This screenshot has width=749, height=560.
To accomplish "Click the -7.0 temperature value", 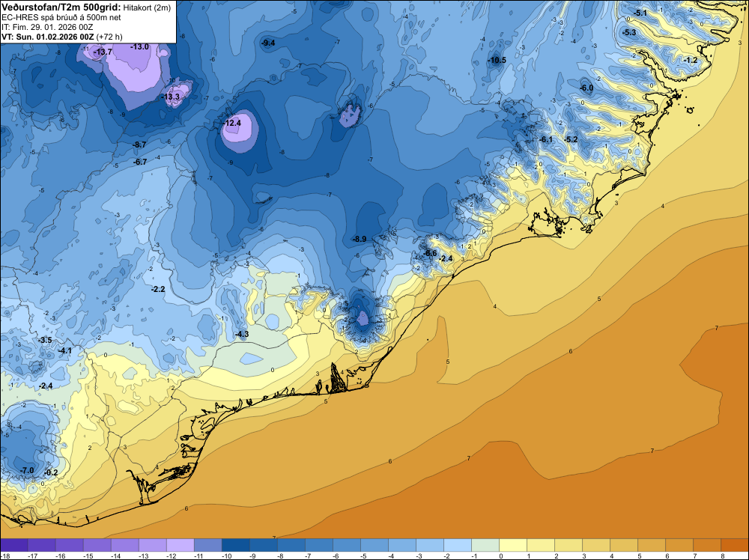I will [x=27, y=471].
